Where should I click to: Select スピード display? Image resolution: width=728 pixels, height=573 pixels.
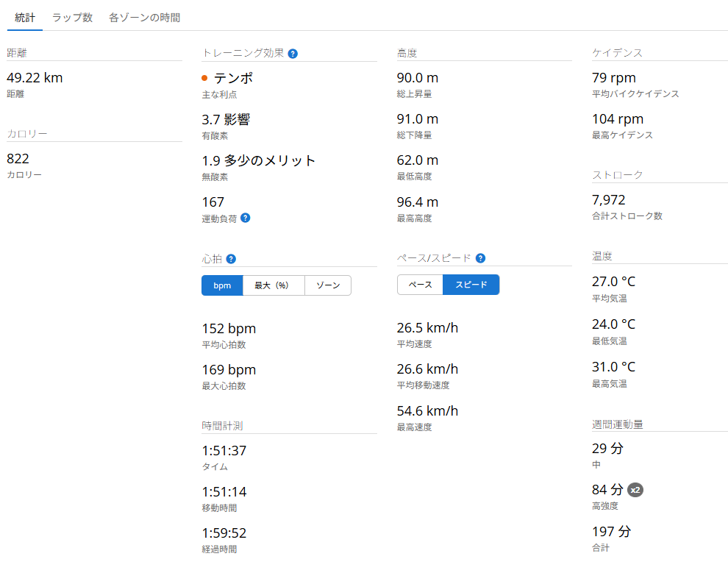[x=471, y=285]
